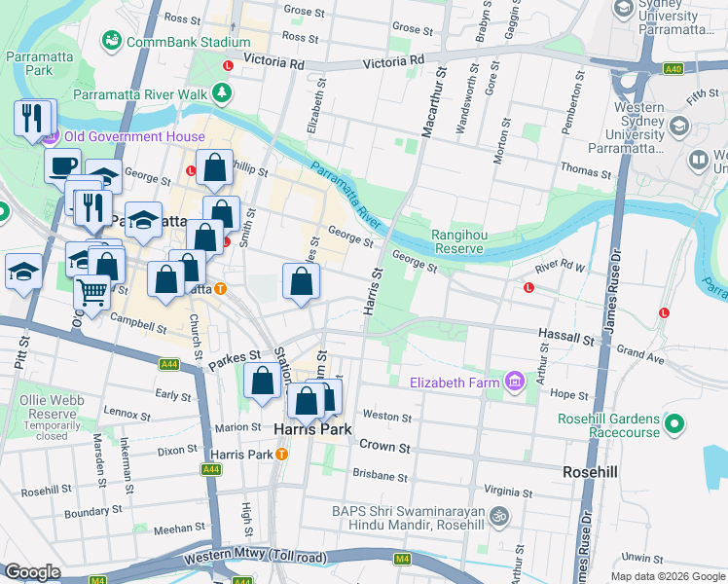Image resolution: width=728 pixels, height=584 pixels.
Task: Click the Rangihou Reserve label
Action: point(459,241)
